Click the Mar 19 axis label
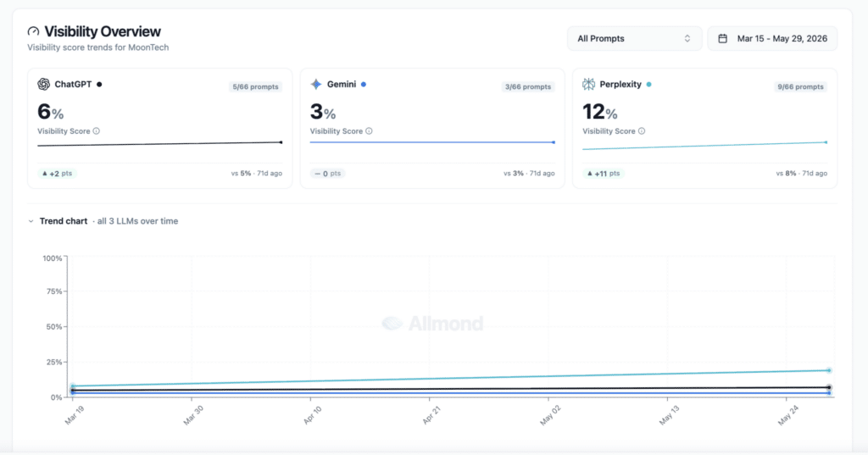The width and height of the screenshot is (868, 455). tap(74, 415)
